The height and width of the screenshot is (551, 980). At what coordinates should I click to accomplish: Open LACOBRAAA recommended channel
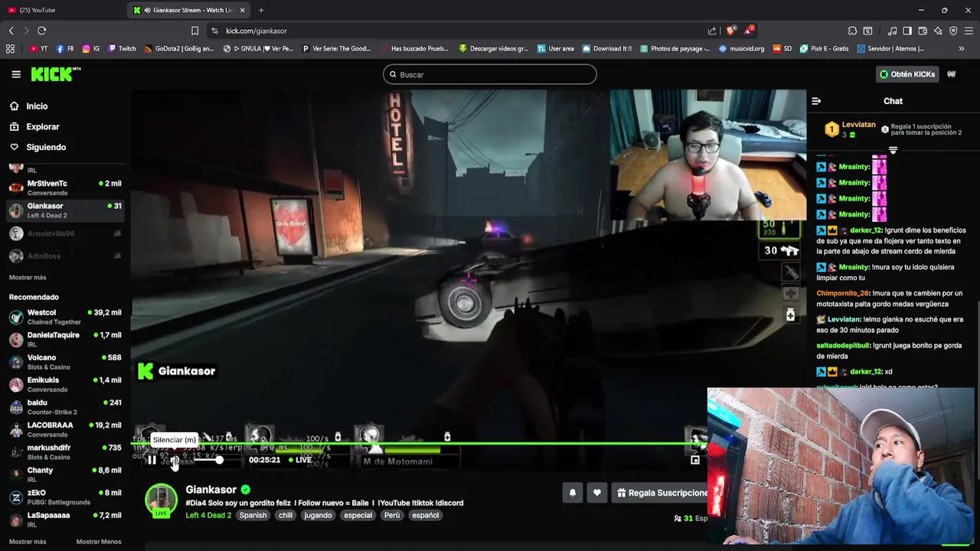click(x=65, y=429)
